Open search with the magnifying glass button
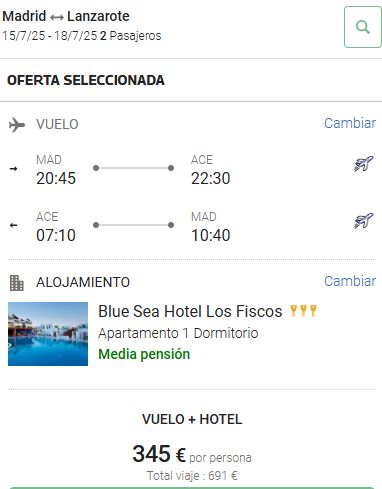The width and height of the screenshot is (382, 489). pyautogui.click(x=363, y=27)
